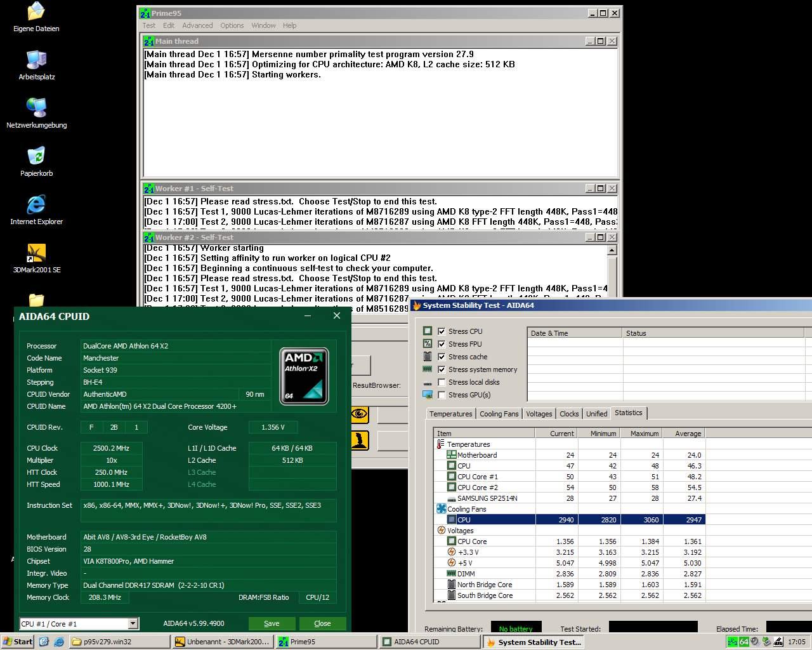This screenshot has width=812, height=650.
Task: Click the Stress GPU(s) monitor icon
Action: pos(428,395)
